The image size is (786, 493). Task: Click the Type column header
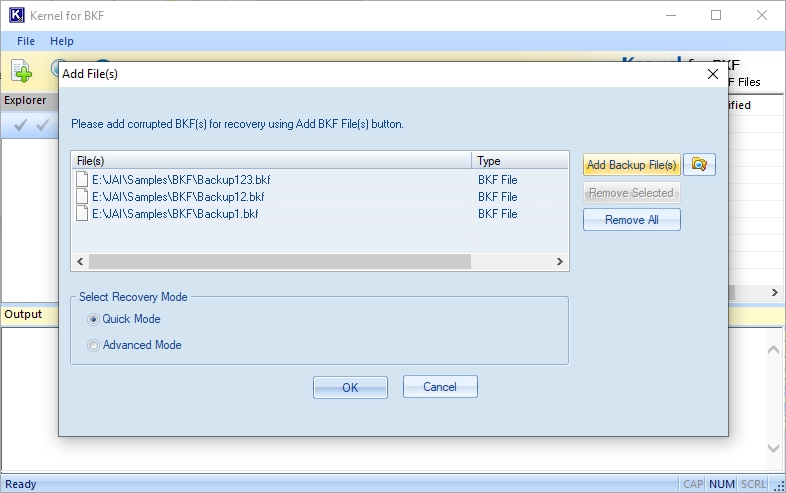click(x=520, y=160)
